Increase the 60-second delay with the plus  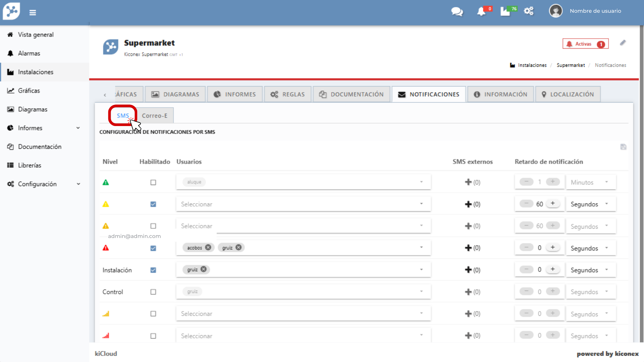[553, 203]
